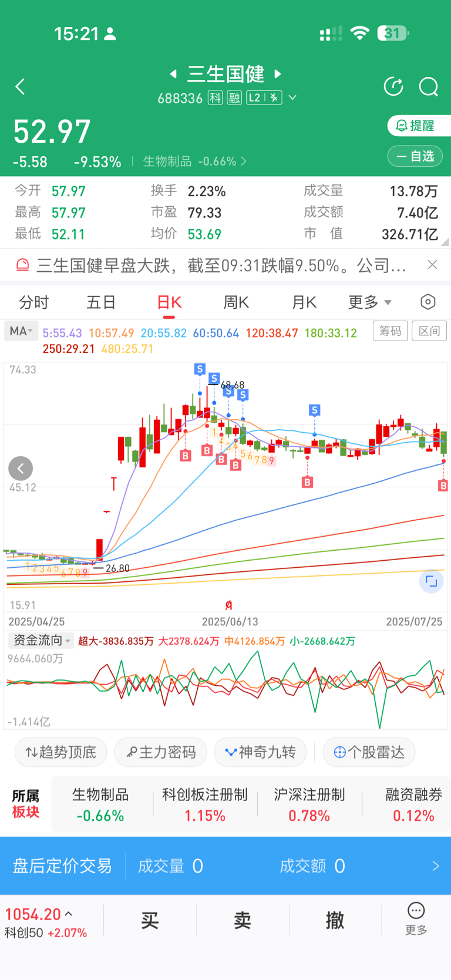This screenshot has width=451, height=980.
Task: Tap the refresh share icon in header
Action: [x=393, y=87]
